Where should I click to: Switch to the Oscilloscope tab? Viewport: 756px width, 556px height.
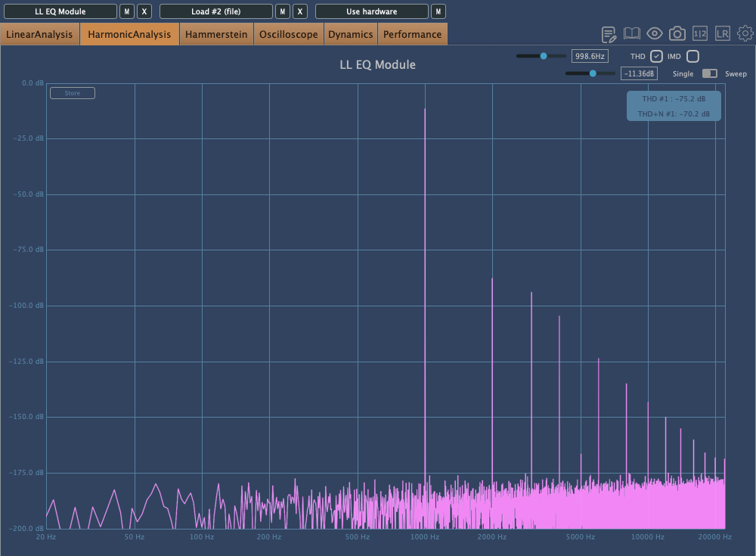[x=289, y=34]
